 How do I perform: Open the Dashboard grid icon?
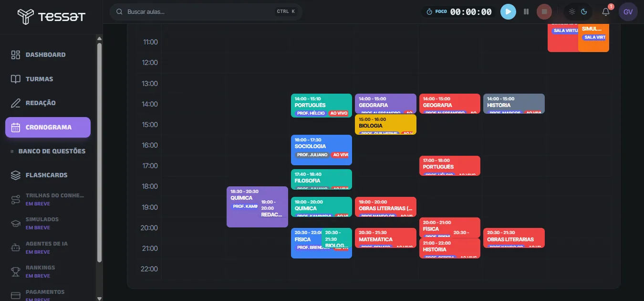point(15,54)
